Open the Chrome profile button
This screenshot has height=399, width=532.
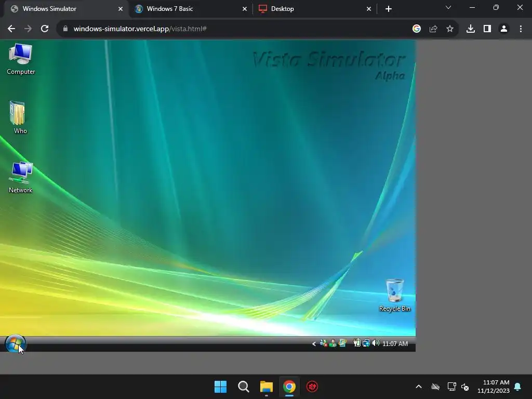pyautogui.click(x=504, y=29)
